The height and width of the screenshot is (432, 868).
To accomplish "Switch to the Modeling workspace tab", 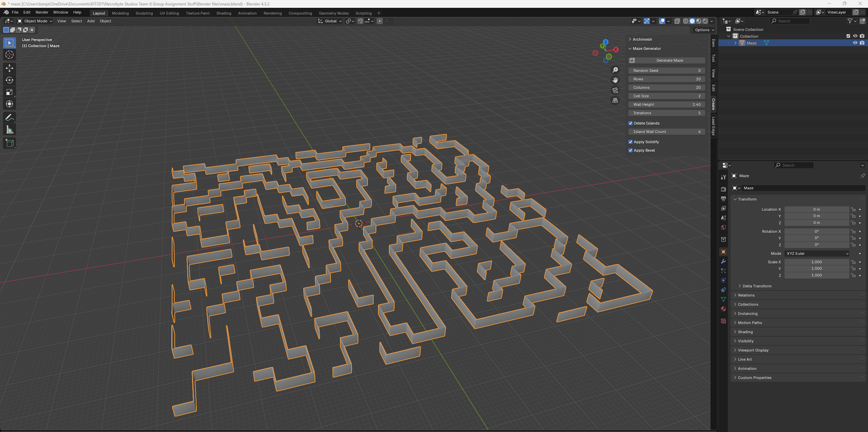I will [x=120, y=13].
